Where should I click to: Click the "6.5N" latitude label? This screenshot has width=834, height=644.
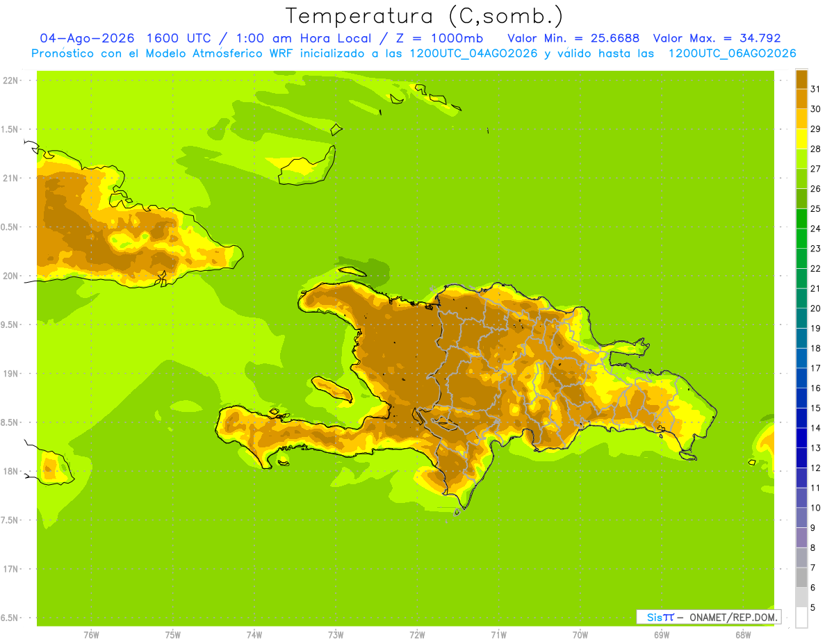coord(10,618)
